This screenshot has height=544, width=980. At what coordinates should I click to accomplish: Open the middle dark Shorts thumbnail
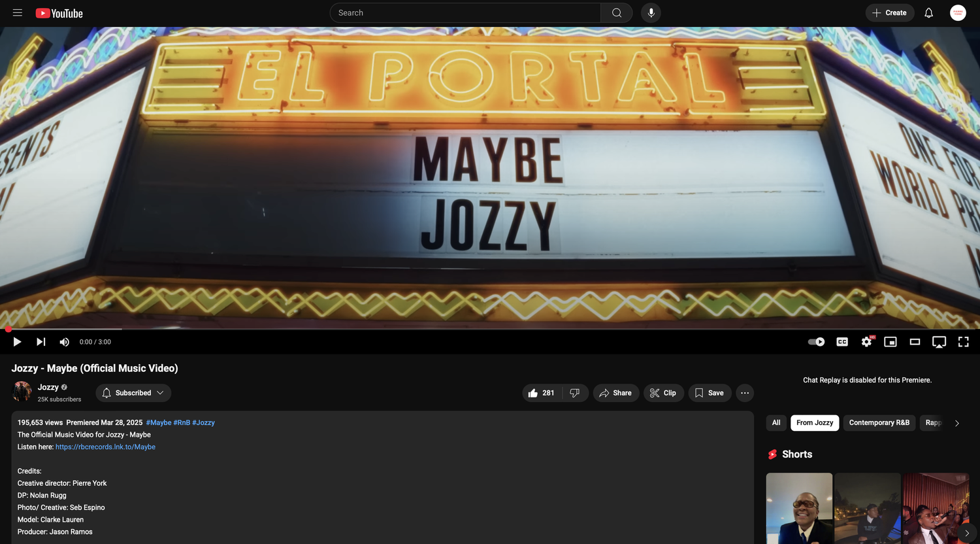(868, 508)
